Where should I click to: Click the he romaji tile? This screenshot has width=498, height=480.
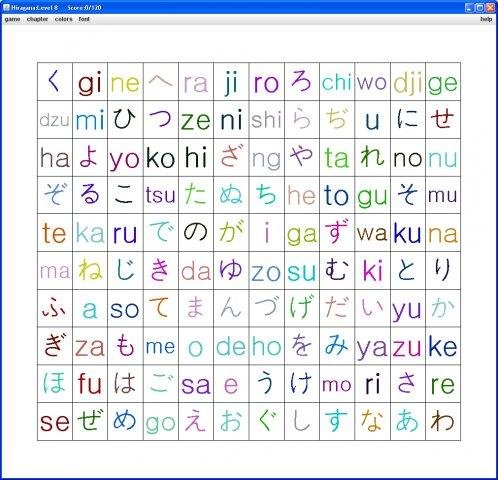tap(302, 195)
